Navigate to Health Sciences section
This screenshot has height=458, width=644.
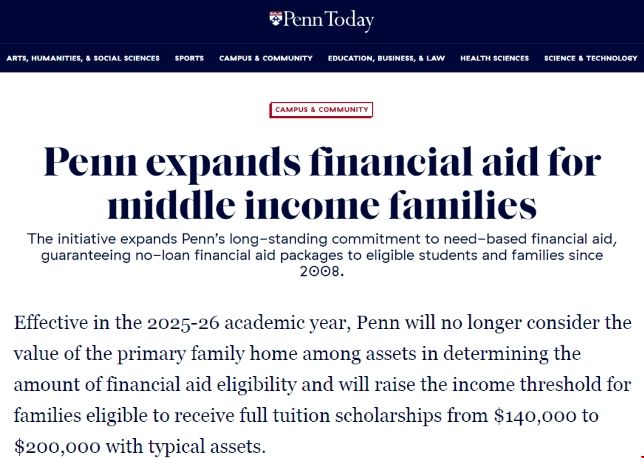pos(494,58)
